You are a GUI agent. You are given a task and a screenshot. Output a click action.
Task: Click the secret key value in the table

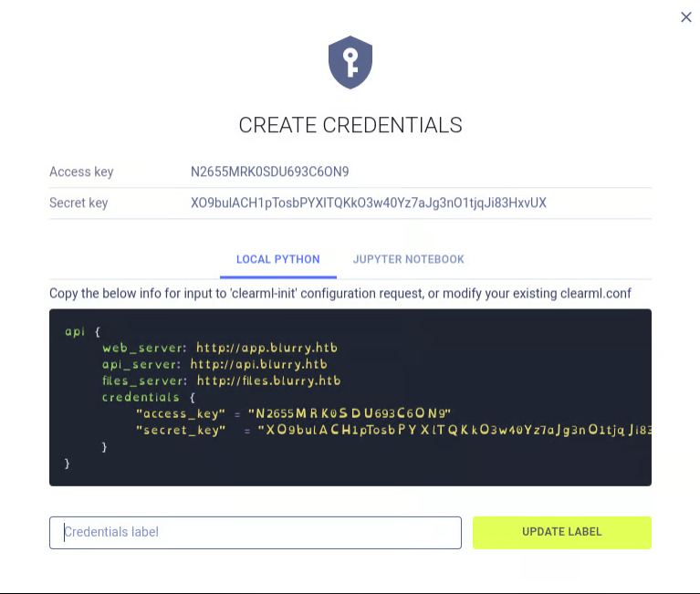pyautogui.click(x=369, y=203)
